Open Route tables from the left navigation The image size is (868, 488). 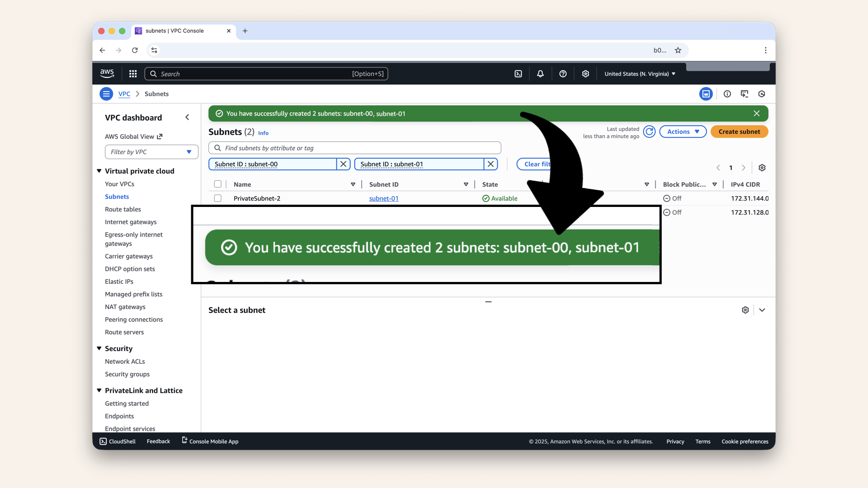pos(123,209)
